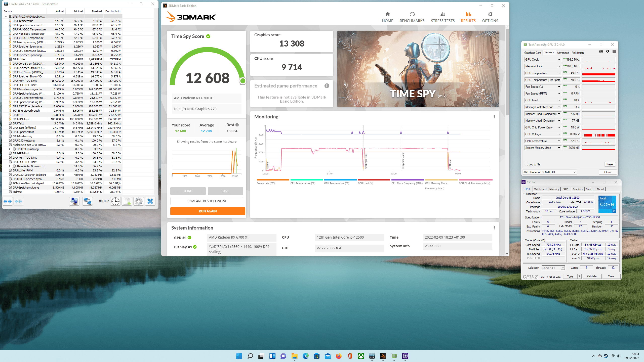Click the GPU Temperature graph in GPU-Z
The width and height of the screenshot is (644, 362).
(599, 73)
